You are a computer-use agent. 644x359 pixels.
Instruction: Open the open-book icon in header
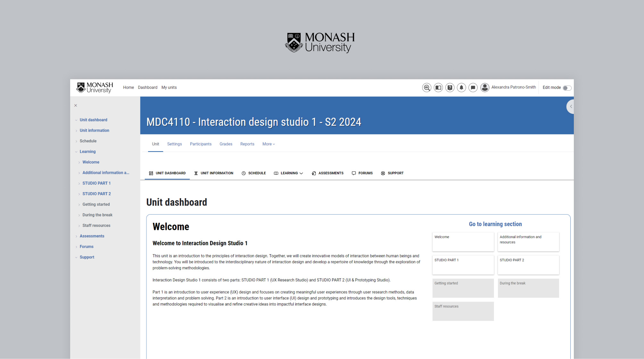tap(438, 87)
